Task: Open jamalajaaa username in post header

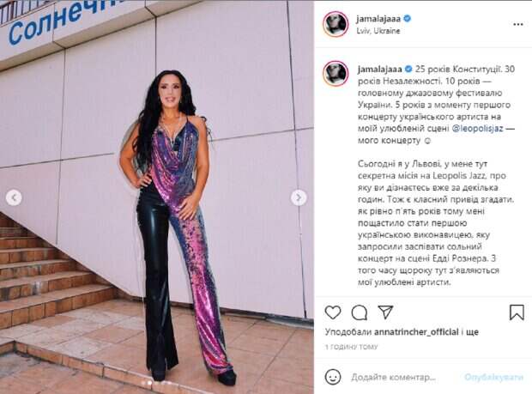Action: 378,19
